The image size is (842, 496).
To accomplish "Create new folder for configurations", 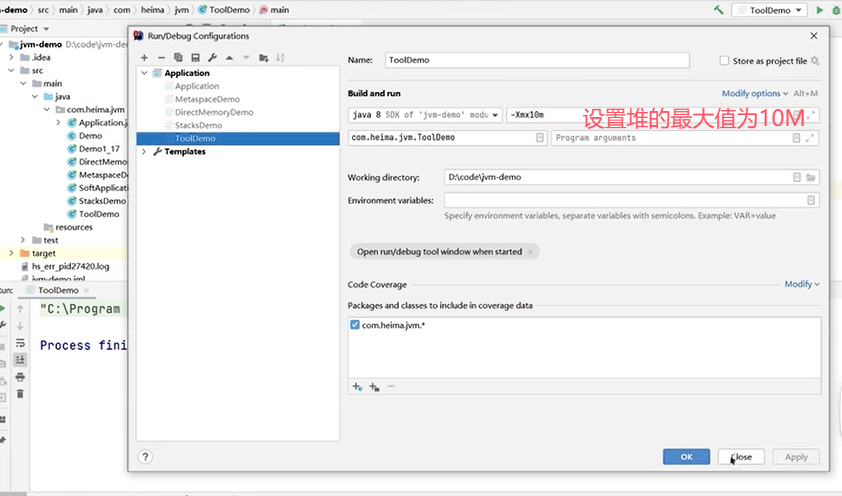I will pos(263,57).
